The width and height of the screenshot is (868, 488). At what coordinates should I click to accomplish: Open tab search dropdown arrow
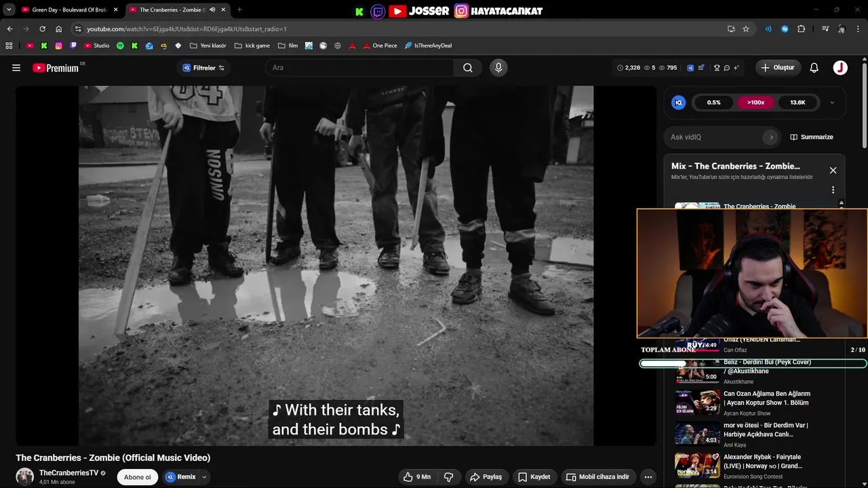(x=9, y=9)
